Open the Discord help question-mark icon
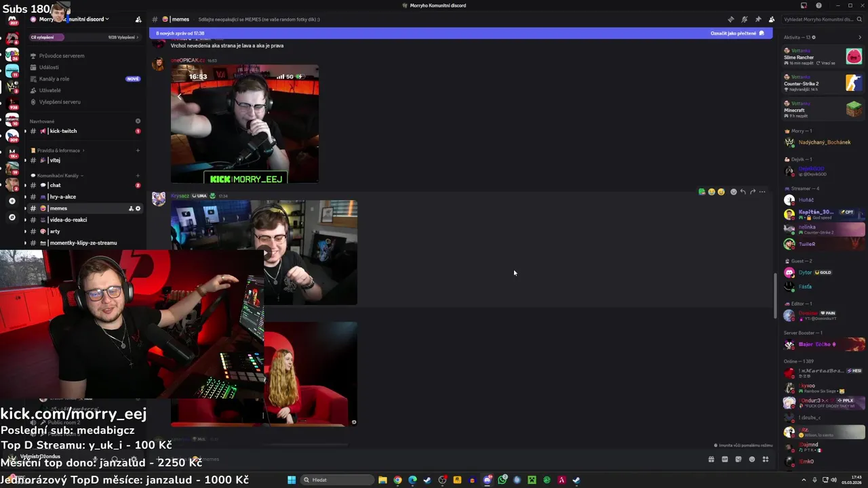The width and height of the screenshot is (868, 488). point(818,5)
